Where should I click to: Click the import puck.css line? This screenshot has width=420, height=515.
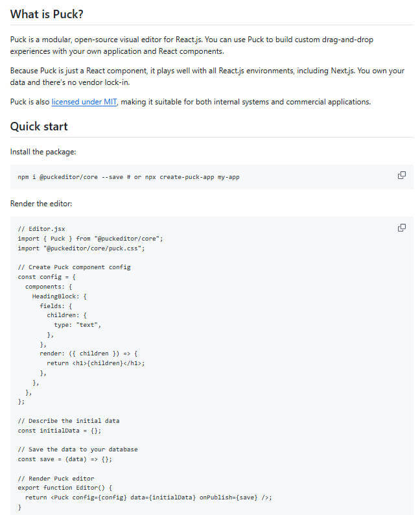point(81,248)
